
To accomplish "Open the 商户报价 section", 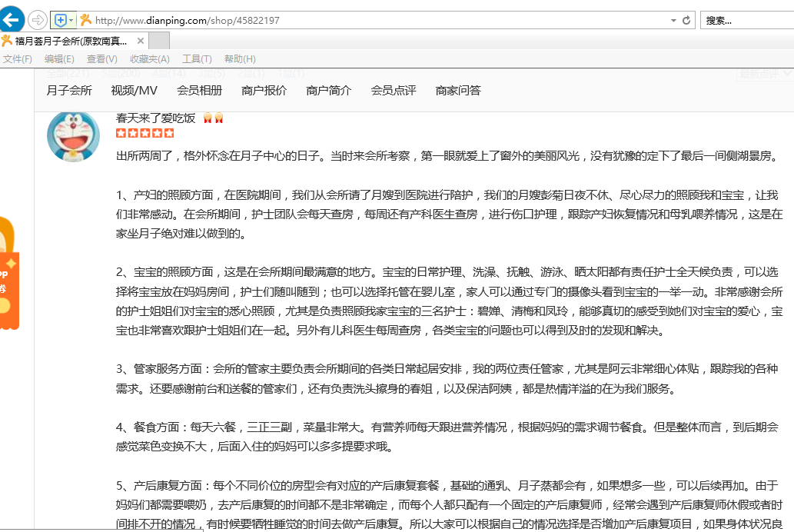I will (264, 91).
